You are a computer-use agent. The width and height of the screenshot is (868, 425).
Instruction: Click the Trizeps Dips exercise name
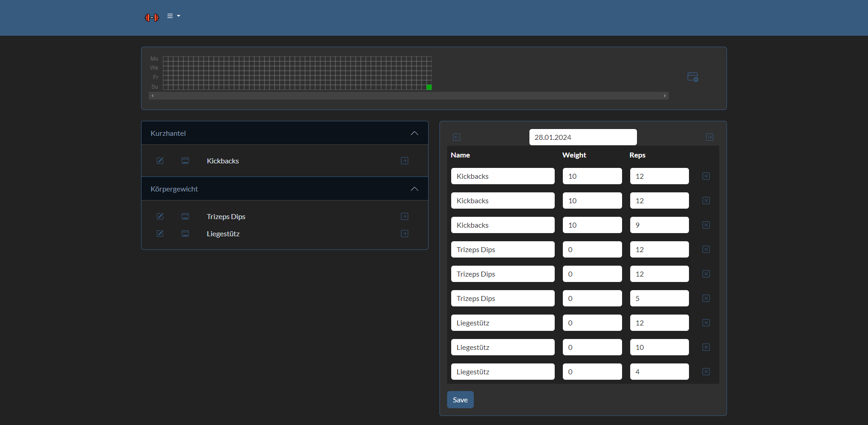point(226,216)
